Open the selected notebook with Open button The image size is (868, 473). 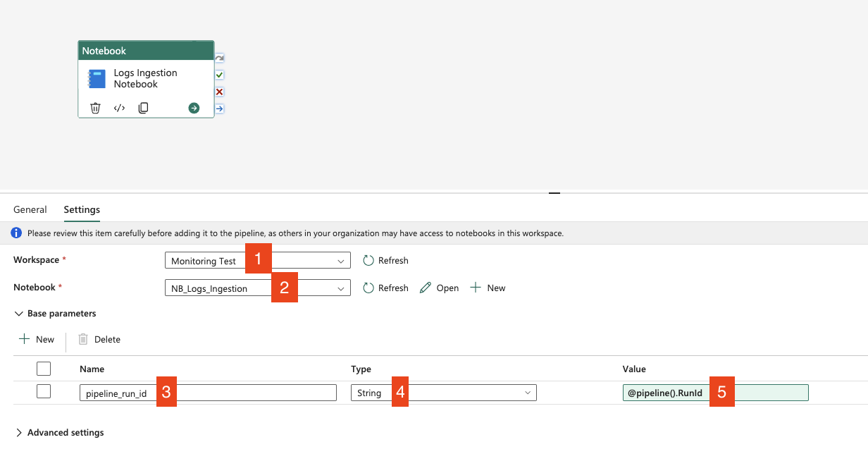[439, 288]
